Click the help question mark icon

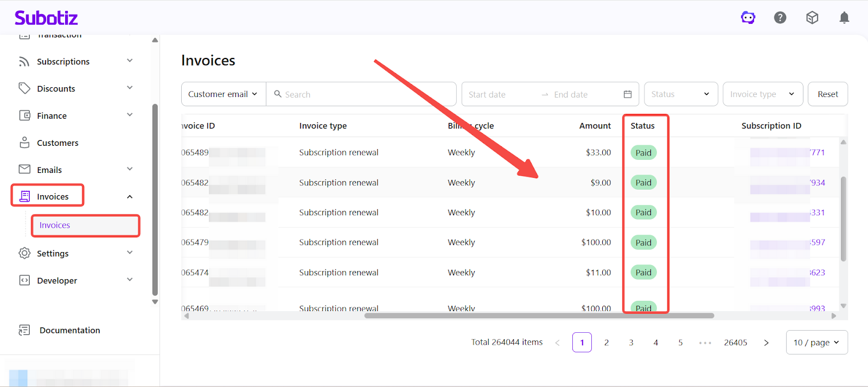pos(780,18)
